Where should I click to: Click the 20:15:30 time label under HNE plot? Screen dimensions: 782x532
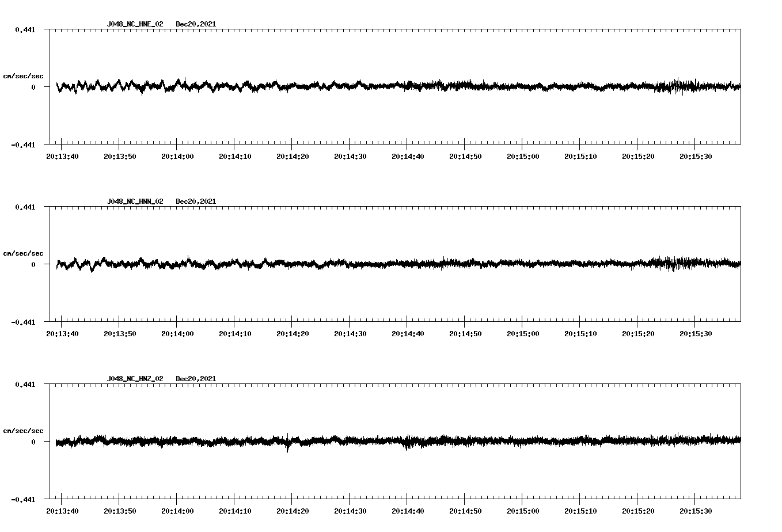tap(696, 157)
